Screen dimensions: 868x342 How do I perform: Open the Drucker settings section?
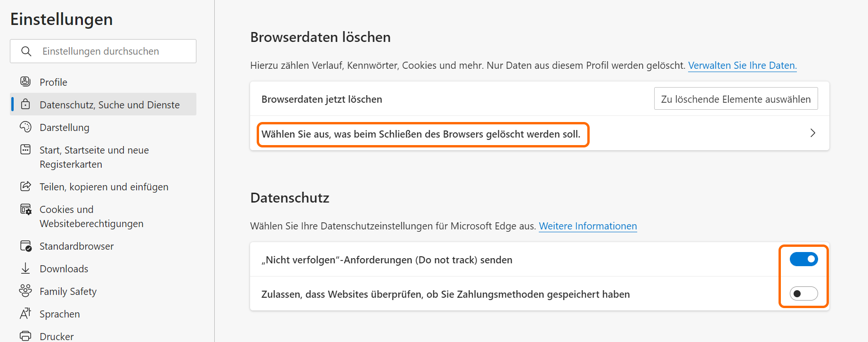[x=57, y=336]
